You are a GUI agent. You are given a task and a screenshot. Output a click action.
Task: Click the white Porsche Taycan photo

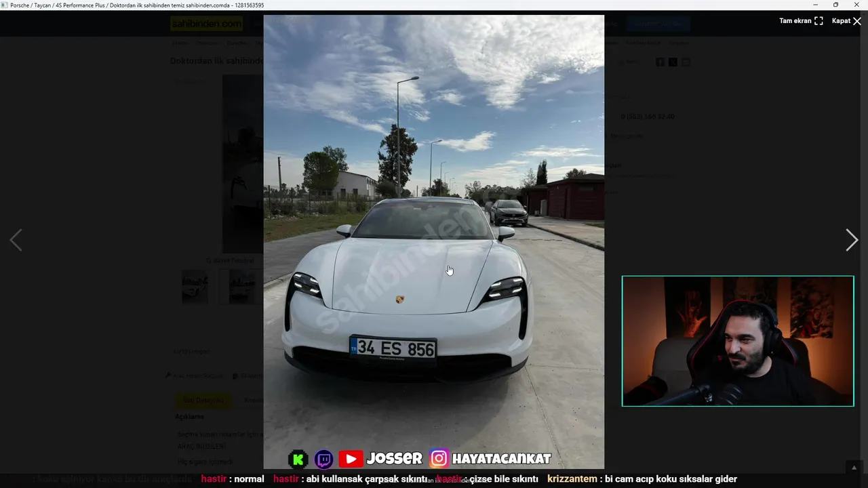click(433, 242)
